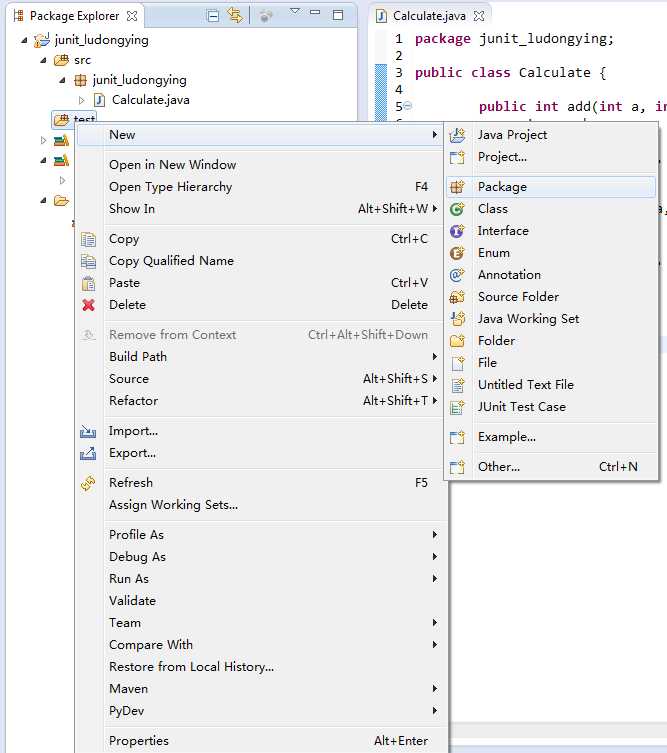Choose Restore from Local History...
This screenshot has height=753, width=667.
(260, 667)
